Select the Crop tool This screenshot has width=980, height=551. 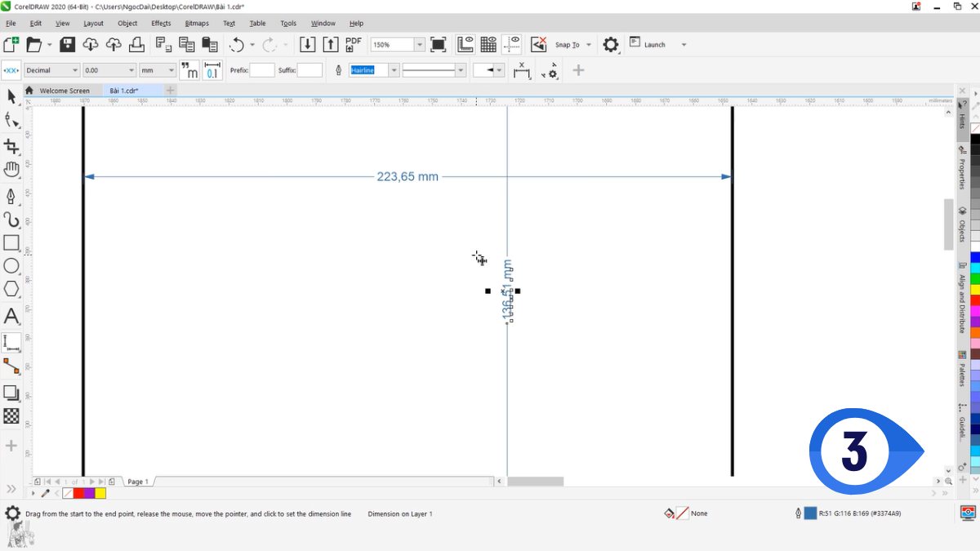click(x=11, y=146)
